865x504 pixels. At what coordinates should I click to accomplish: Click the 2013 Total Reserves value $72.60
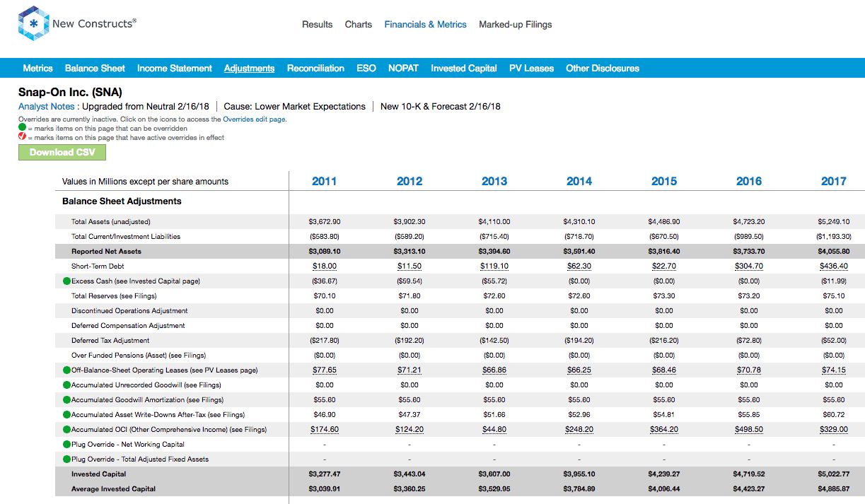494,296
